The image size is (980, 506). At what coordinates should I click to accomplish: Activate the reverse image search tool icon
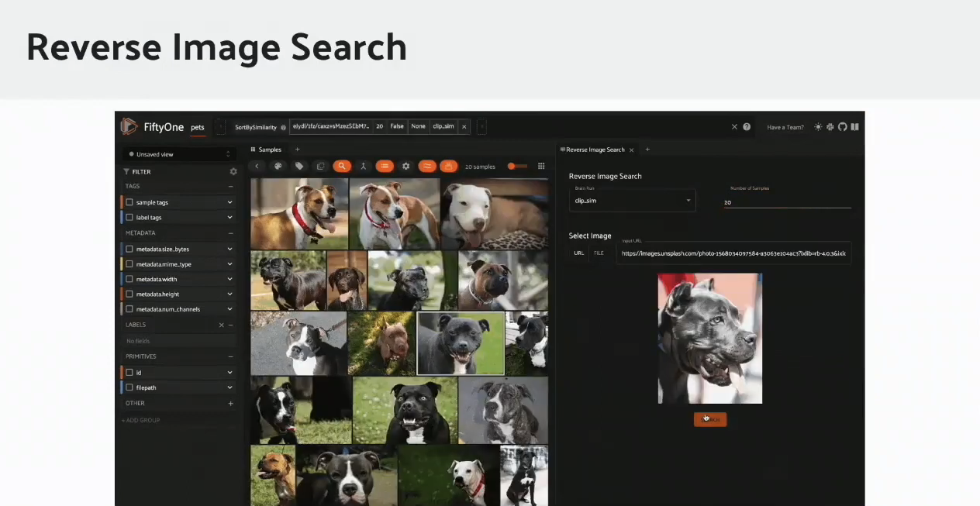(449, 166)
